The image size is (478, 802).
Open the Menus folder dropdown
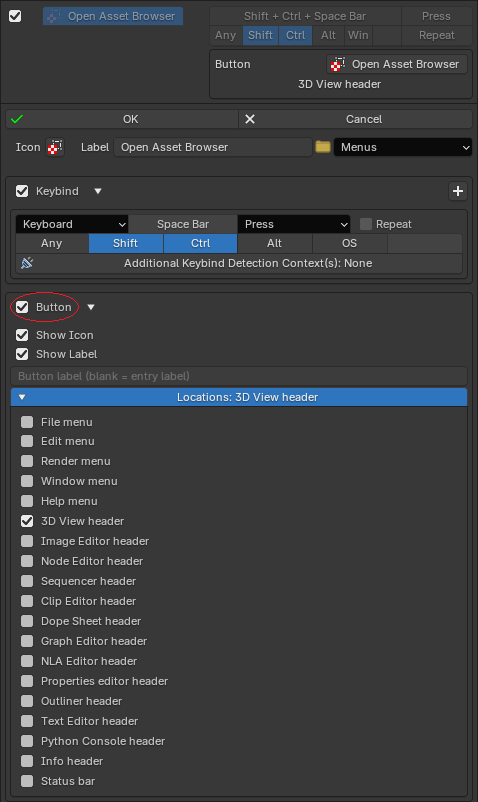coord(403,147)
